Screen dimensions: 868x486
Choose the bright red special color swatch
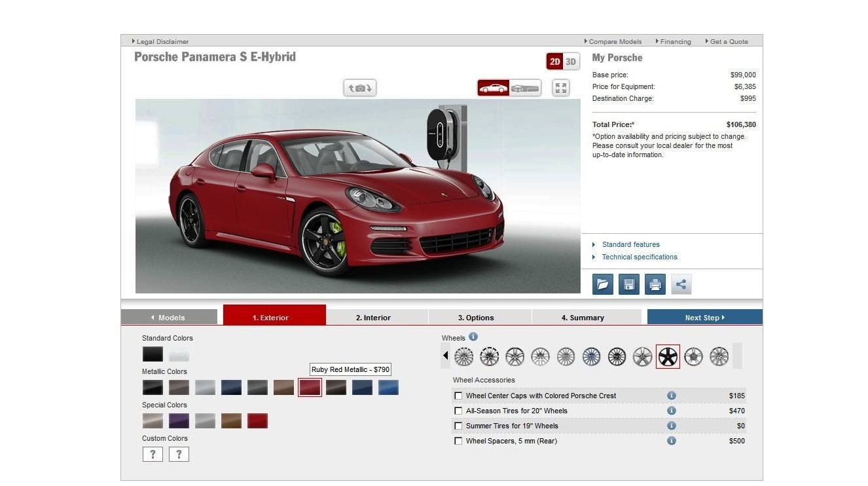[257, 421]
